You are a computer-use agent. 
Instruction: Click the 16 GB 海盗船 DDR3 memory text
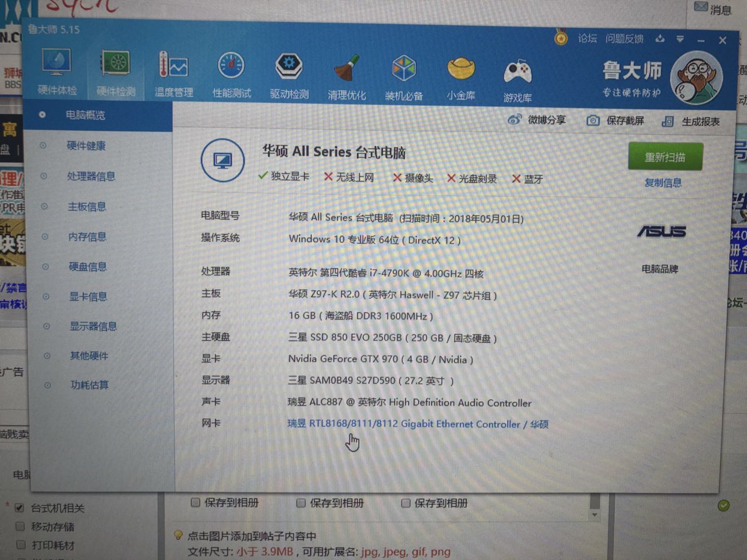pyautogui.click(x=361, y=316)
